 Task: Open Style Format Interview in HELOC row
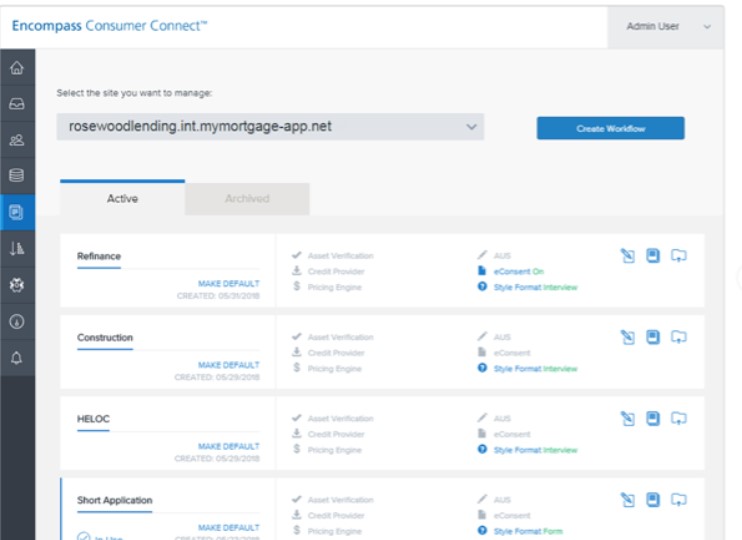(x=535, y=450)
